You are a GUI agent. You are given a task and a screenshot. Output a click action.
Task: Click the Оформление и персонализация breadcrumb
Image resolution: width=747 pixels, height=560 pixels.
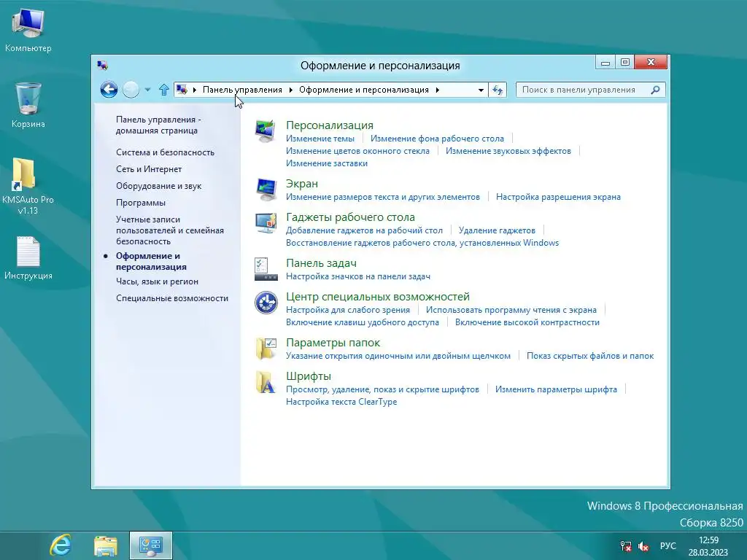[364, 90]
